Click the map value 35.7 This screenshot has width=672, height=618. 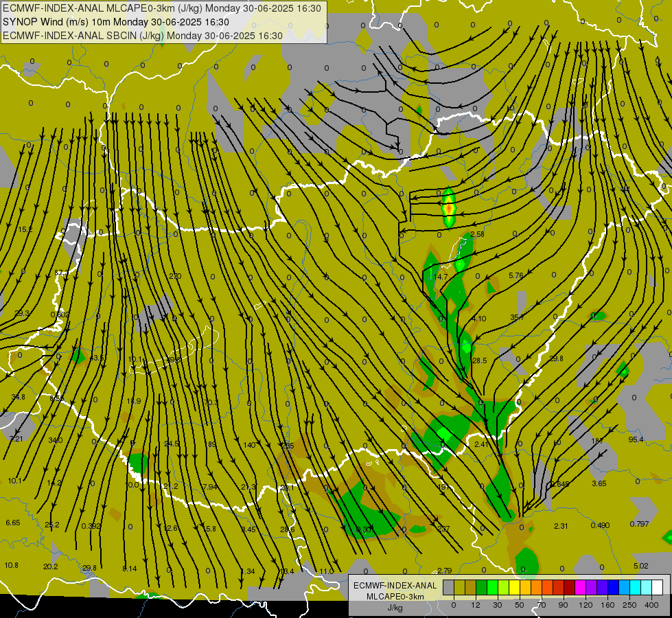(518, 317)
